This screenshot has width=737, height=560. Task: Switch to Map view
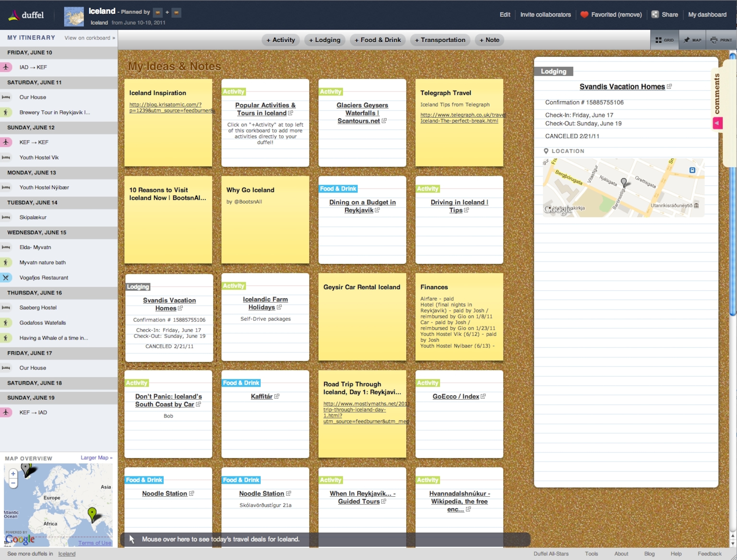pyautogui.click(x=692, y=40)
